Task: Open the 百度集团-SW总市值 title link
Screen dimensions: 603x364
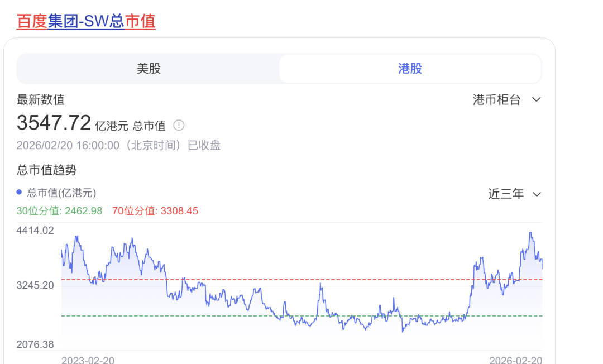Action: click(x=86, y=21)
